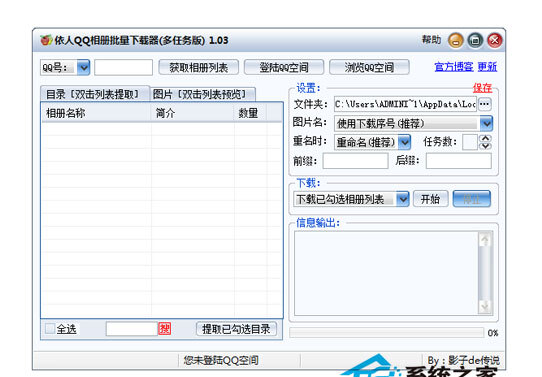
Task: Expand the 图片名 naming dropdown
Action: [x=486, y=123]
